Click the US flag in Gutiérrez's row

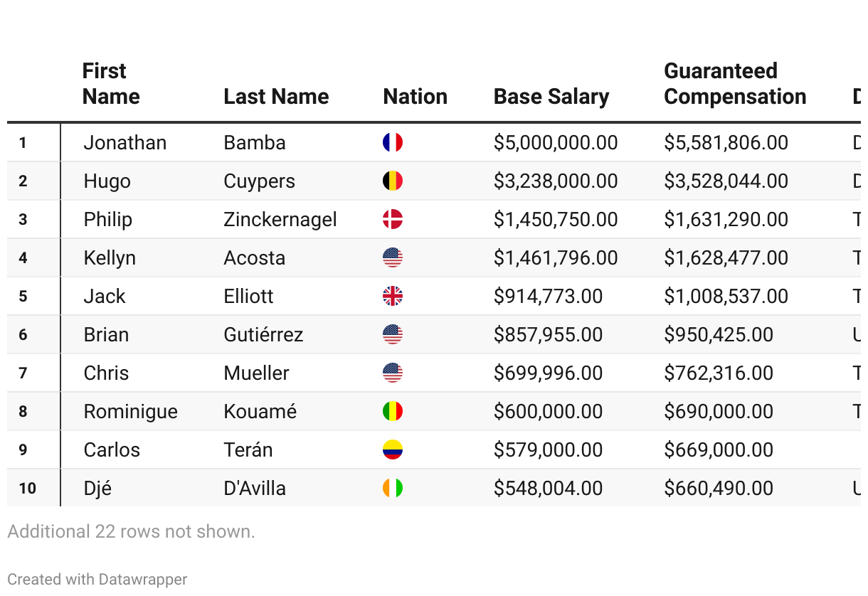393,335
